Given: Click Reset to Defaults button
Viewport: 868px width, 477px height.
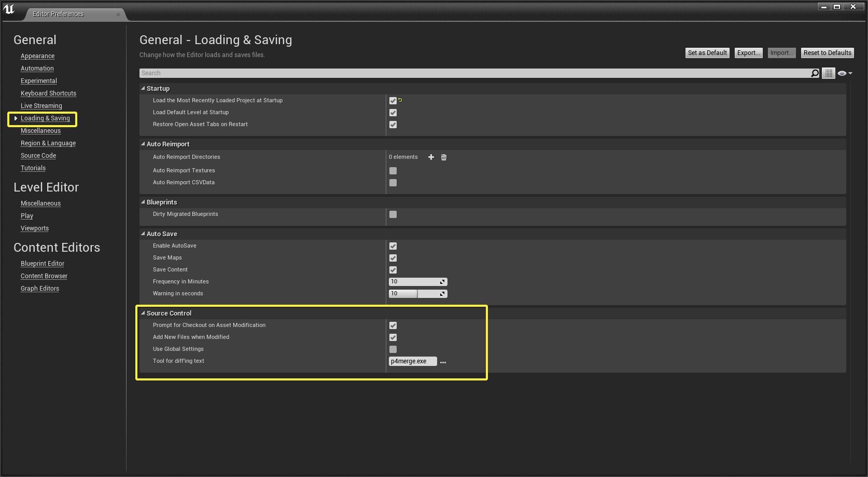Looking at the screenshot, I should point(827,53).
